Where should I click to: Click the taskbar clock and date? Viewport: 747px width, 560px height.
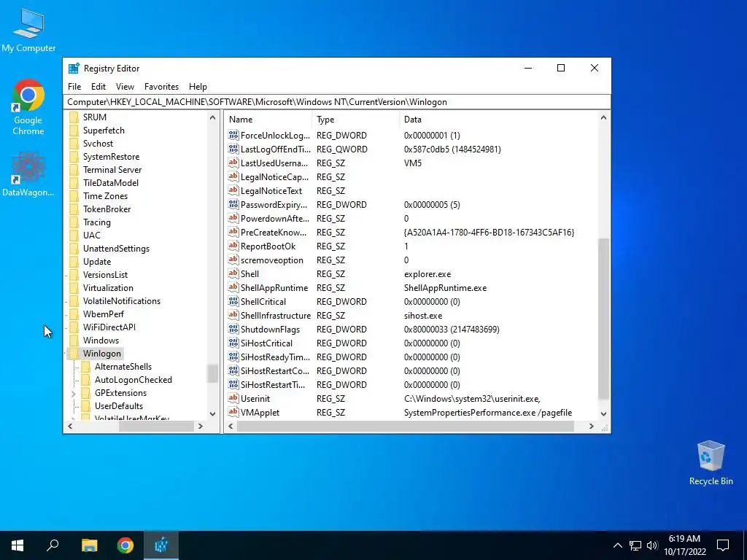[684, 545]
